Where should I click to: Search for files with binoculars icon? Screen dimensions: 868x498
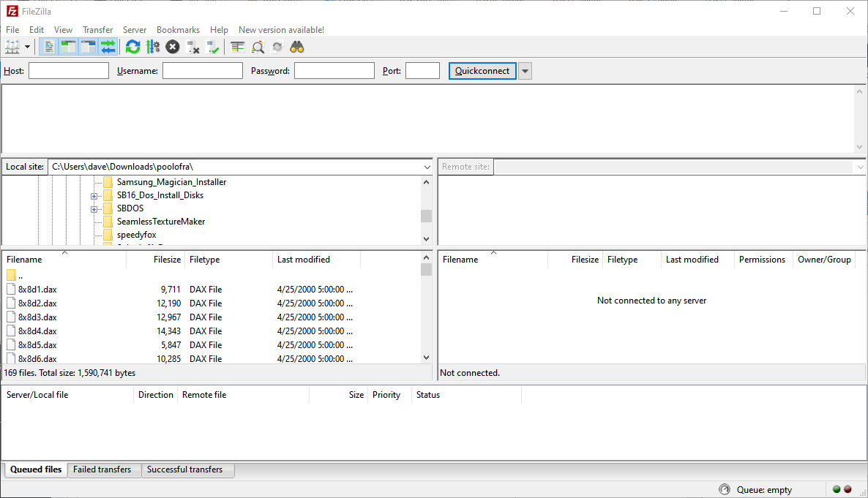pyautogui.click(x=297, y=47)
